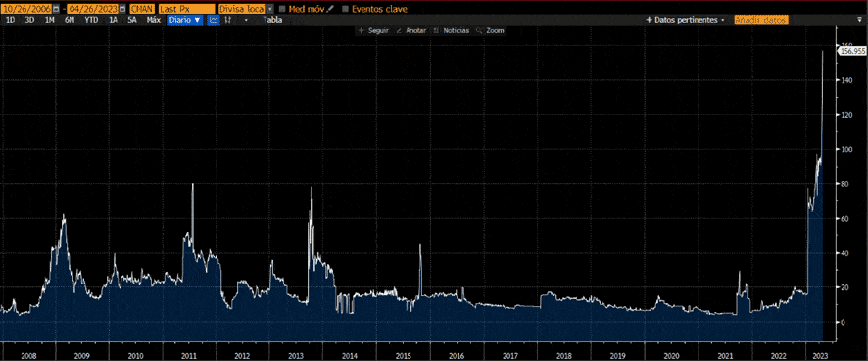Click the end date field 04/26/2023

(92, 9)
